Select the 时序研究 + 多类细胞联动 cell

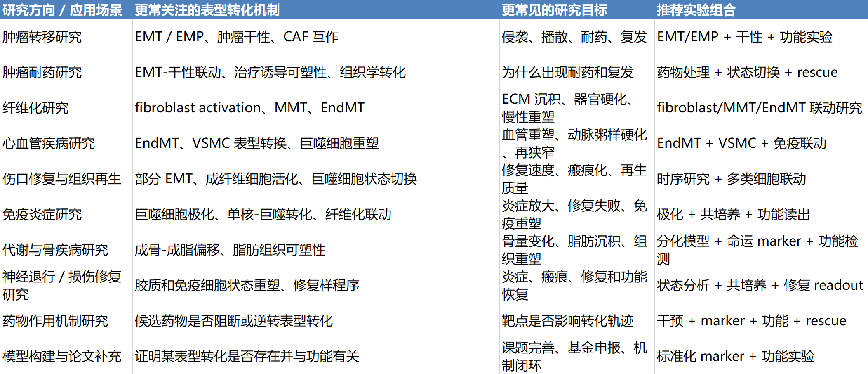click(731, 179)
